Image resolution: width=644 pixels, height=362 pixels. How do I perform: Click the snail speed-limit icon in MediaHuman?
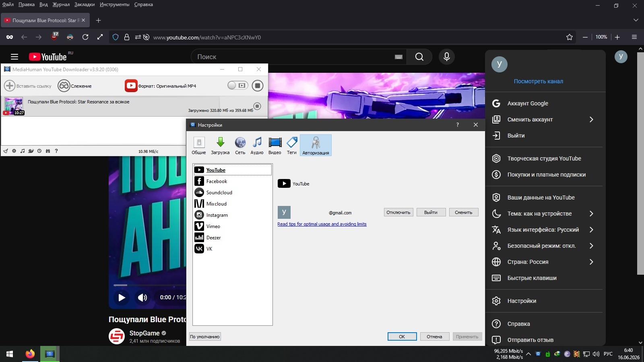click(31, 151)
